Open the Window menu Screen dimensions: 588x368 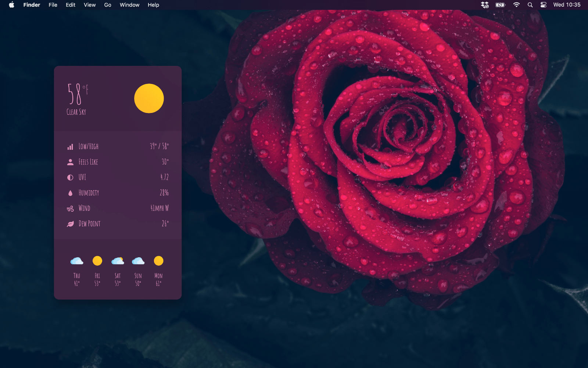click(x=129, y=5)
